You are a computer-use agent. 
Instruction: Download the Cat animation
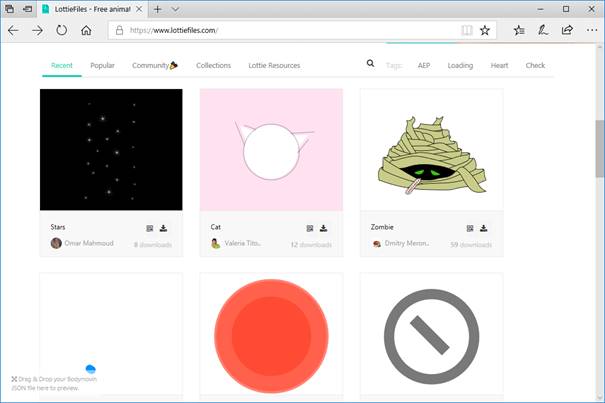tap(324, 228)
